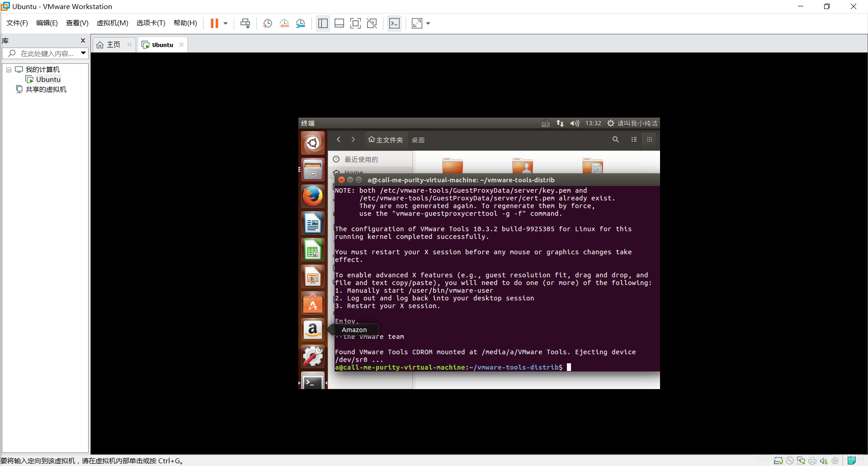Click the CD/DVD drive status icon
Screen dimensions: 868x466
790,461
